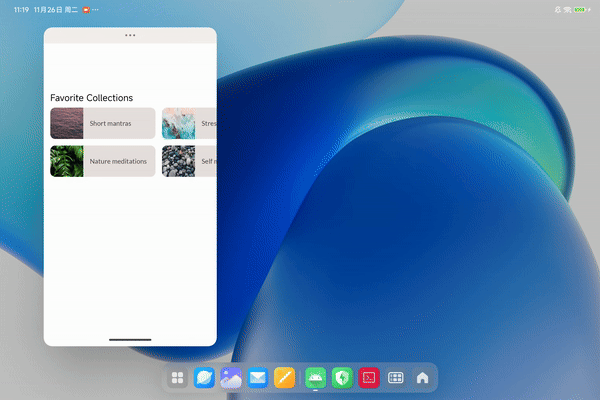This screenshot has width=600, height=400.
Task: Open the three-dot floating window menu
Action: click(x=130, y=35)
